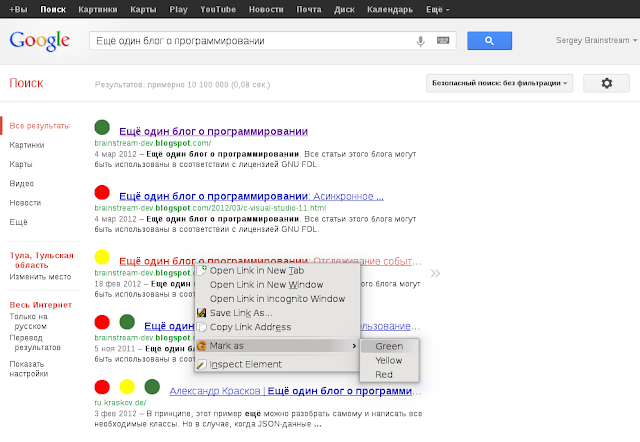Open Play in top bar
Screen dimensions: 640x442
tap(178, 9)
